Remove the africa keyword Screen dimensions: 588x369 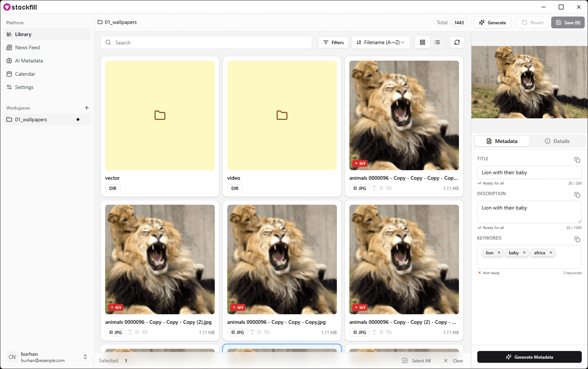551,252
